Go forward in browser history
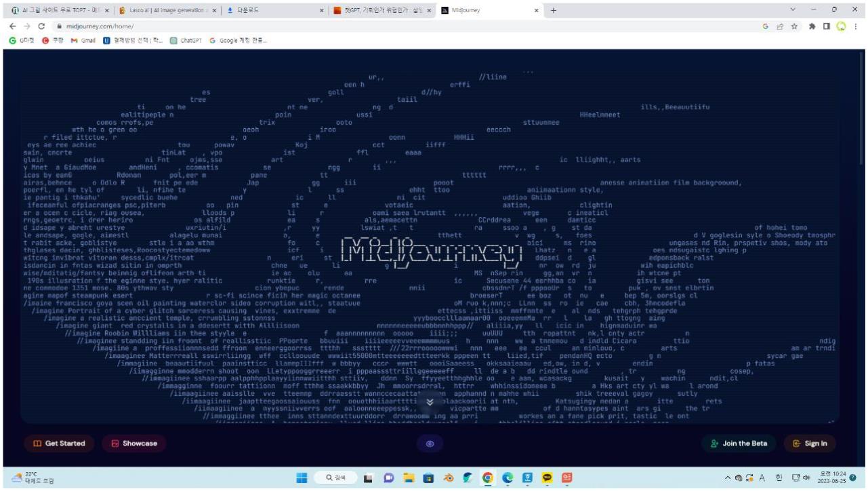 (x=27, y=26)
